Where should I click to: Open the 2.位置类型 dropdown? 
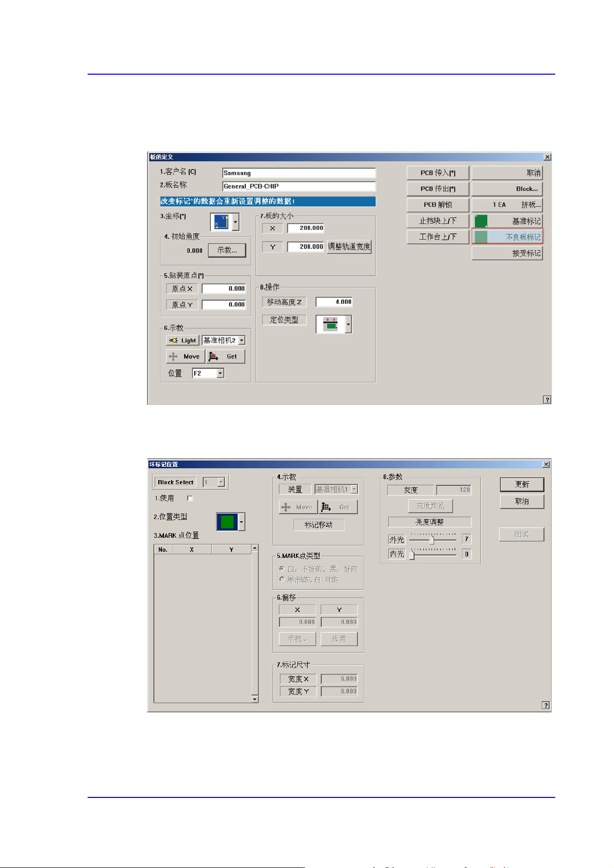[x=241, y=522]
